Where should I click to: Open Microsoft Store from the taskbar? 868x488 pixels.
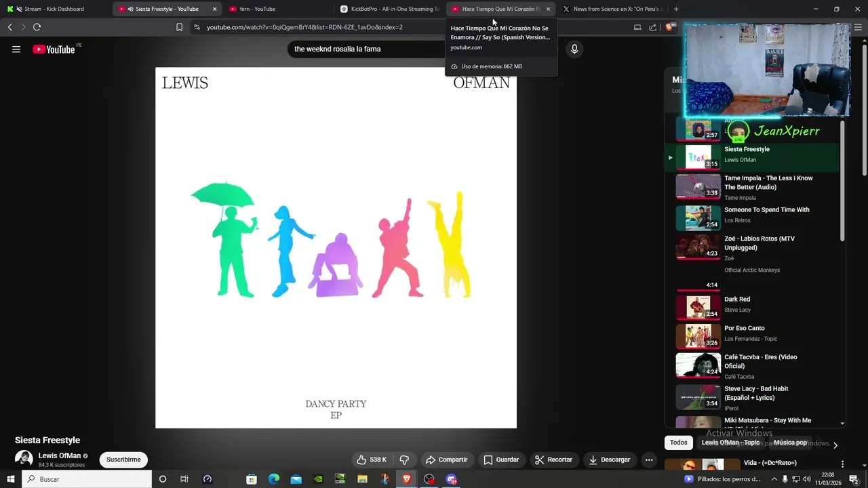click(252, 479)
